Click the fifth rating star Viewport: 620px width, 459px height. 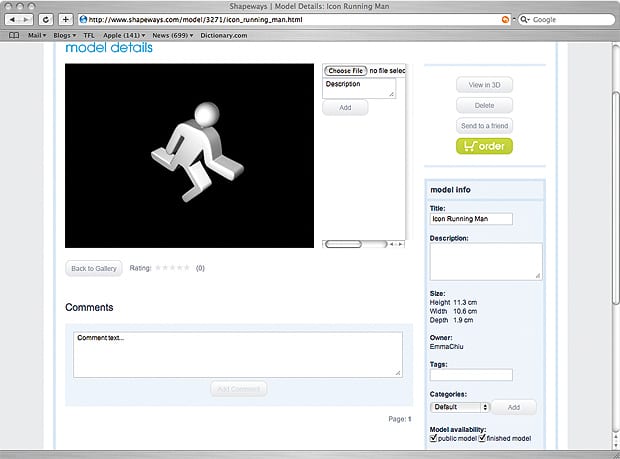(187, 268)
